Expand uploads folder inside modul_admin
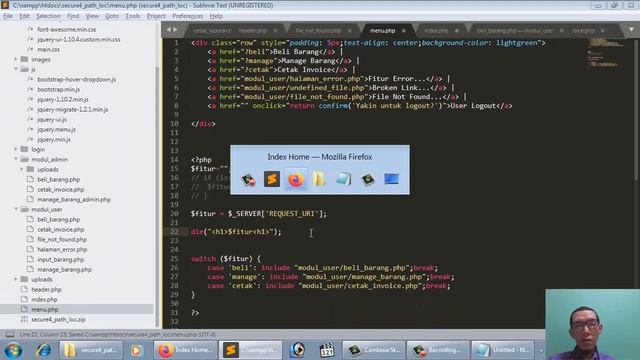Image resolution: width=640 pixels, height=360 pixels. coord(22,169)
